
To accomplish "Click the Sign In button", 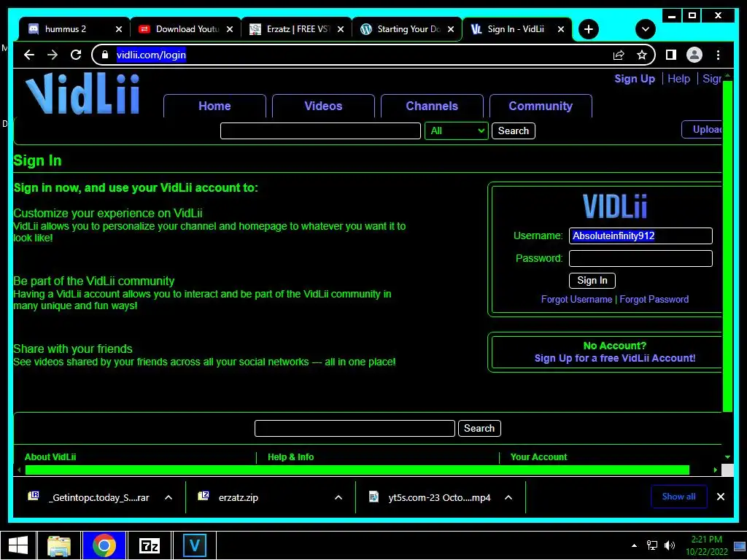I will pyautogui.click(x=592, y=281).
